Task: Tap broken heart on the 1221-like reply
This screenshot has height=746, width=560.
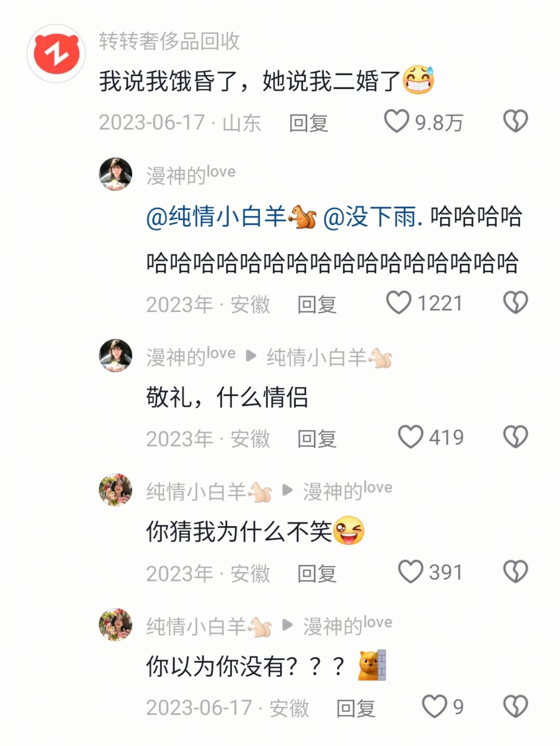Action: pyautogui.click(x=515, y=303)
